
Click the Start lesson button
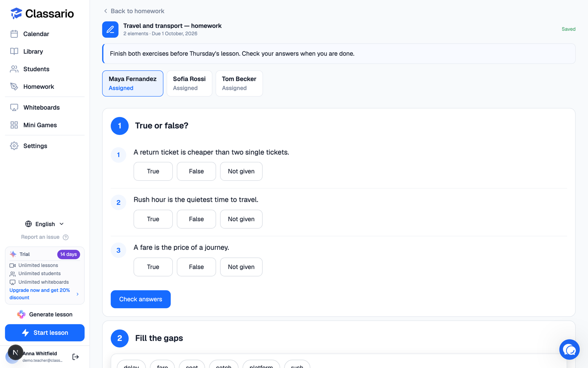pos(45,333)
